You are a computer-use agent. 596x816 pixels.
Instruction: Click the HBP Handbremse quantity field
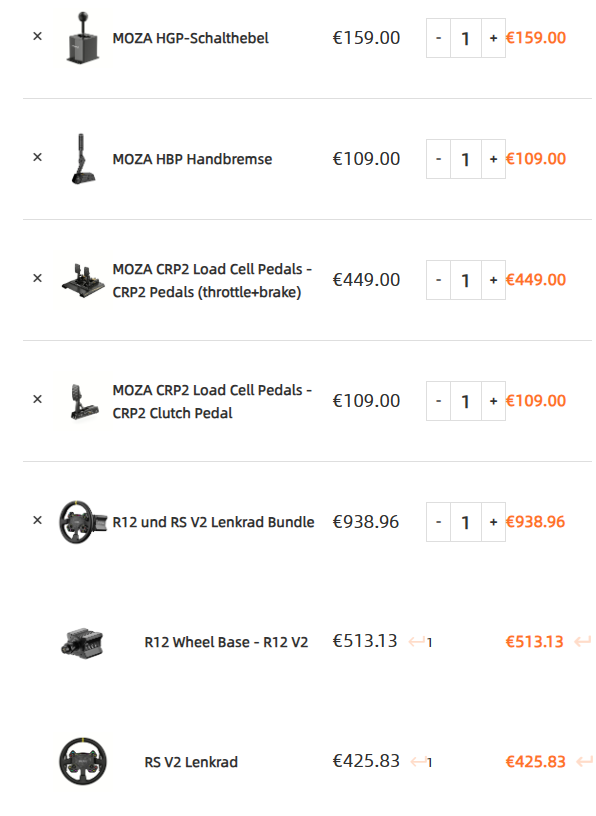point(466,159)
